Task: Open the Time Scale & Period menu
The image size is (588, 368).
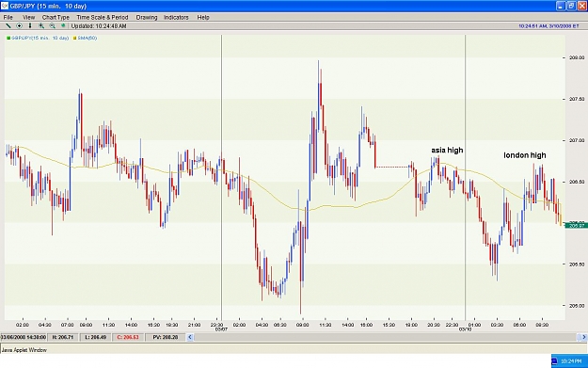Action: click(x=103, y=17)
